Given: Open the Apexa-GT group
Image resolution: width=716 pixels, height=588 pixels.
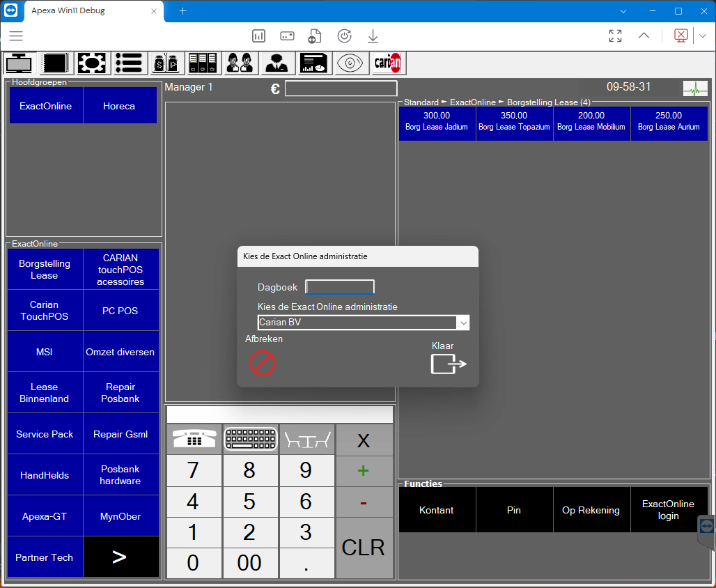Looking at the screenshot, I should pos(45,516).
